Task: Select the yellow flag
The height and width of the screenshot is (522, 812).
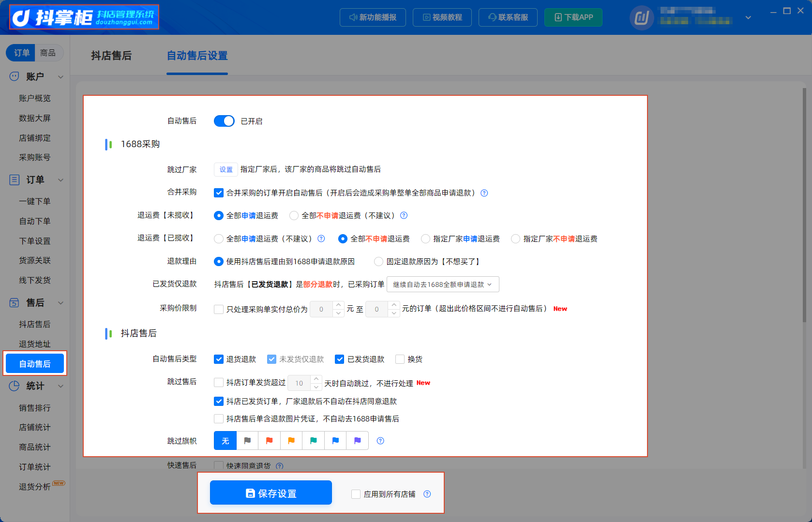Action: coord(291,441)
